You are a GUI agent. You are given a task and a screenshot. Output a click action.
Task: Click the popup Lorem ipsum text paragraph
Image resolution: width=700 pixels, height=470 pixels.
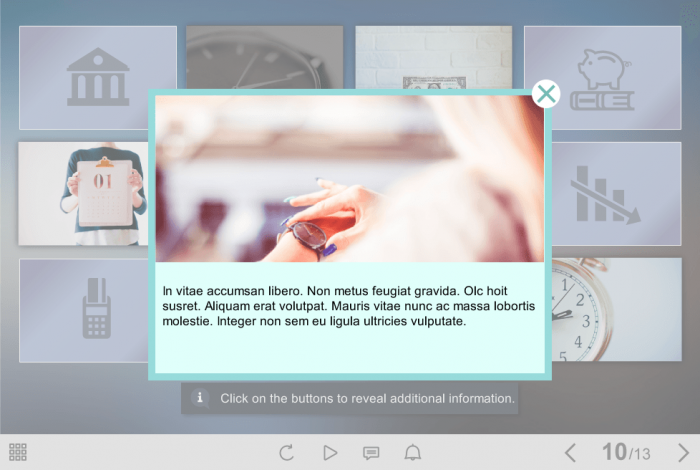point(349,305)
